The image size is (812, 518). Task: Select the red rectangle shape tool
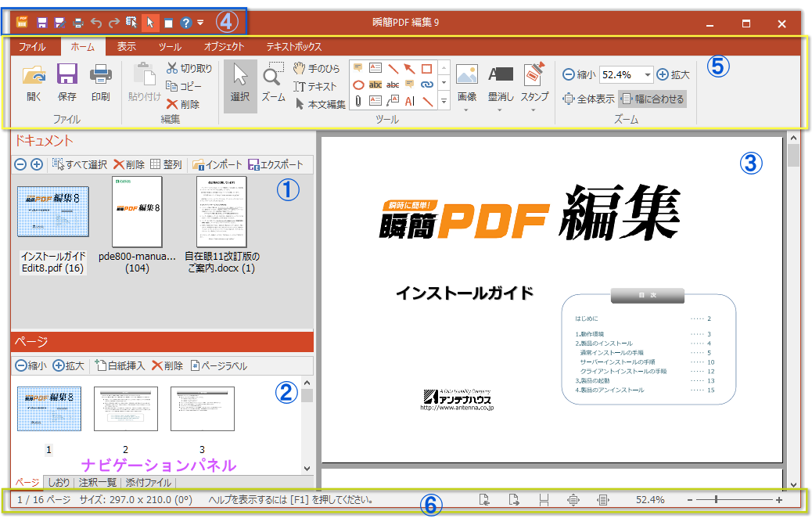[x=426, y=68]
